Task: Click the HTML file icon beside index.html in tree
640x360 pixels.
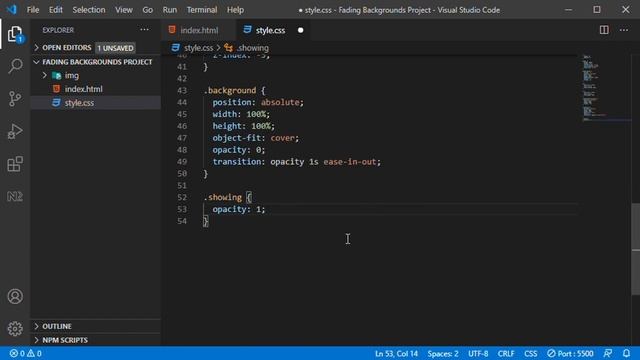Action: coord(56,89)
